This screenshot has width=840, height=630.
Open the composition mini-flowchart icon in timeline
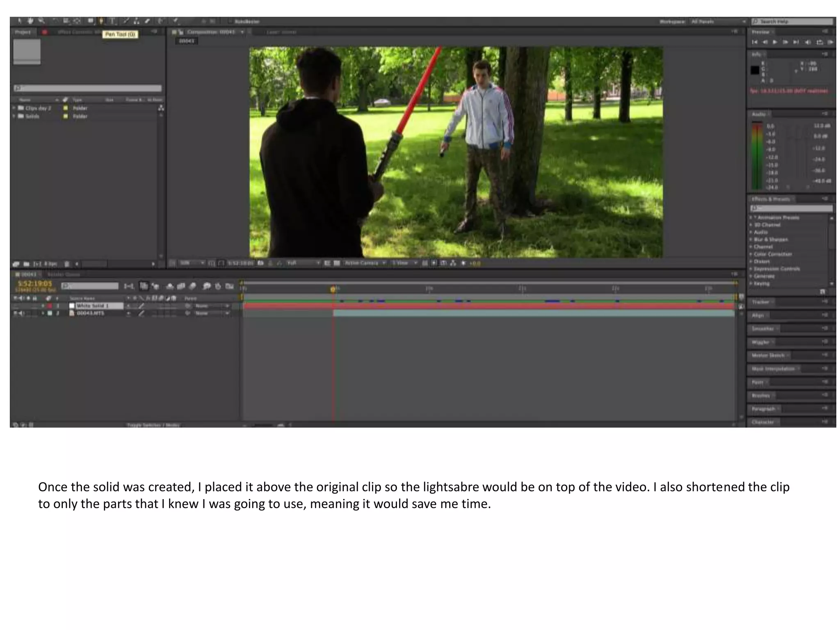[129, 286]
